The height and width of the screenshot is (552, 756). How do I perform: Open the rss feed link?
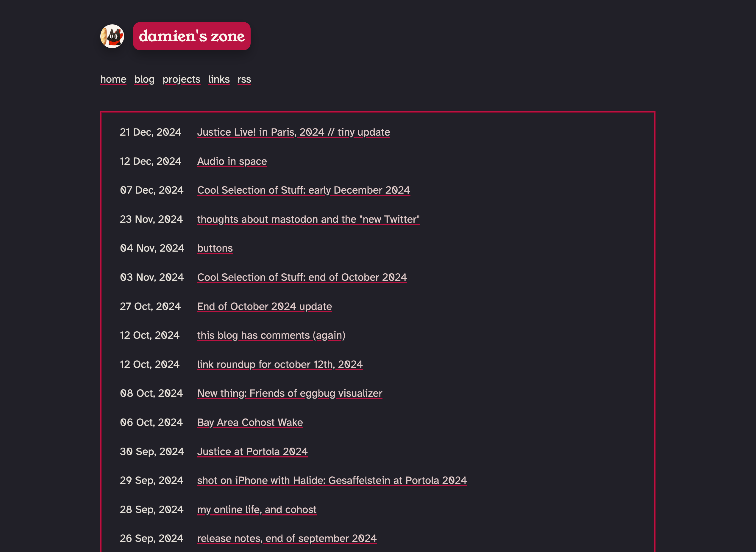click(244, 79)
